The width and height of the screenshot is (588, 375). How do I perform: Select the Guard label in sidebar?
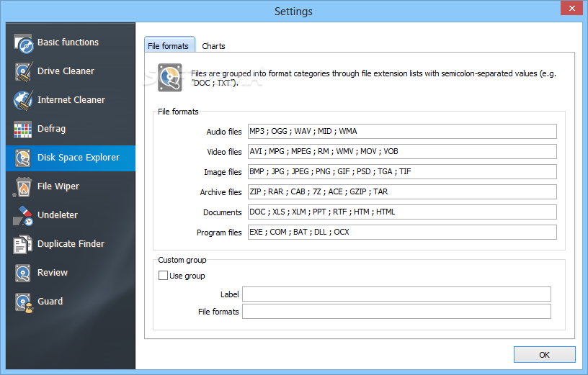(50, 302)
